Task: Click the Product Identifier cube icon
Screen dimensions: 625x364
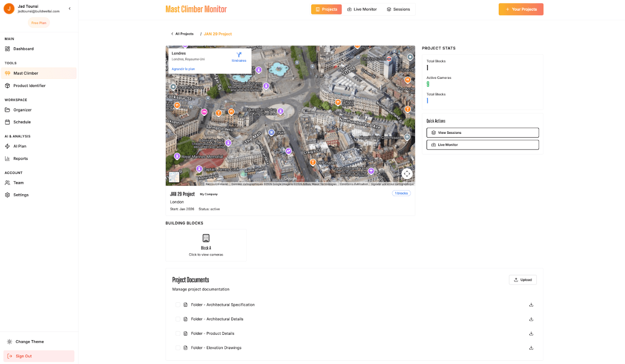Action: 8,86
